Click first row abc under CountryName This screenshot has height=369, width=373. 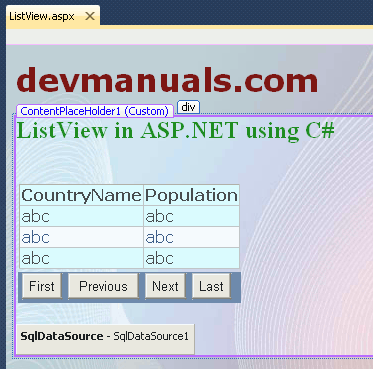[x=82, y=216]
